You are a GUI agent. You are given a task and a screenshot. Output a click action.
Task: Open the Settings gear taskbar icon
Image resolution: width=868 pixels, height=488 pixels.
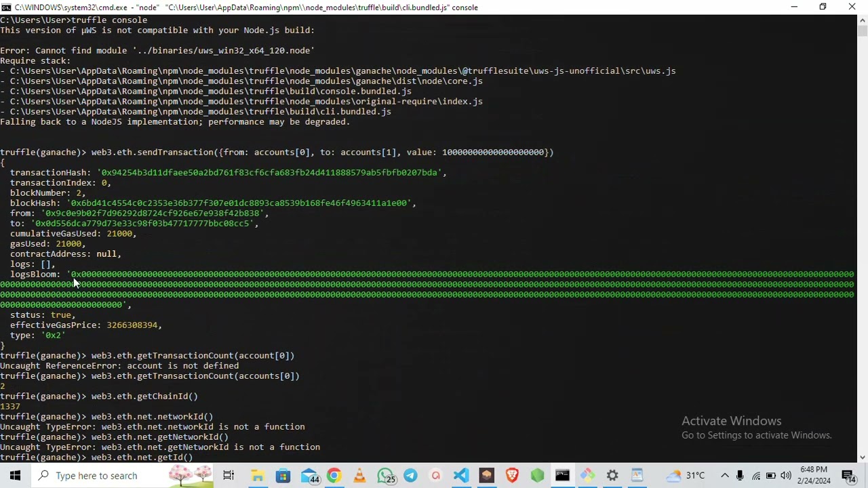point(612,476)
